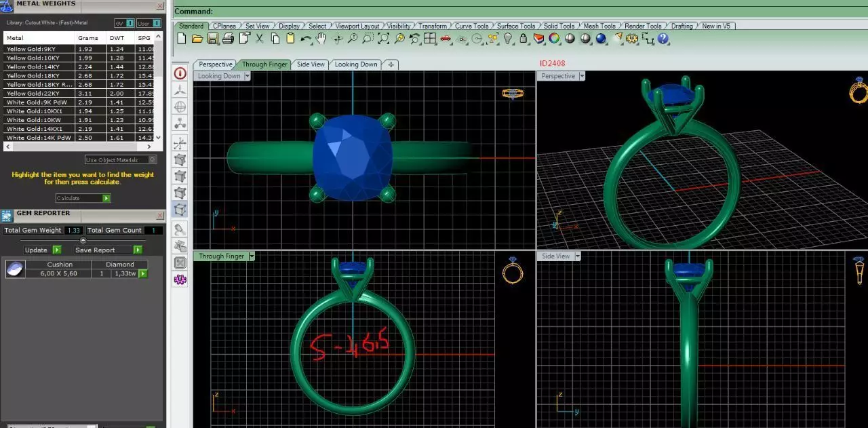This screenshot has width=868, height=428.
Task: Click the four-viewport layout icon
Action: point(430,39)
